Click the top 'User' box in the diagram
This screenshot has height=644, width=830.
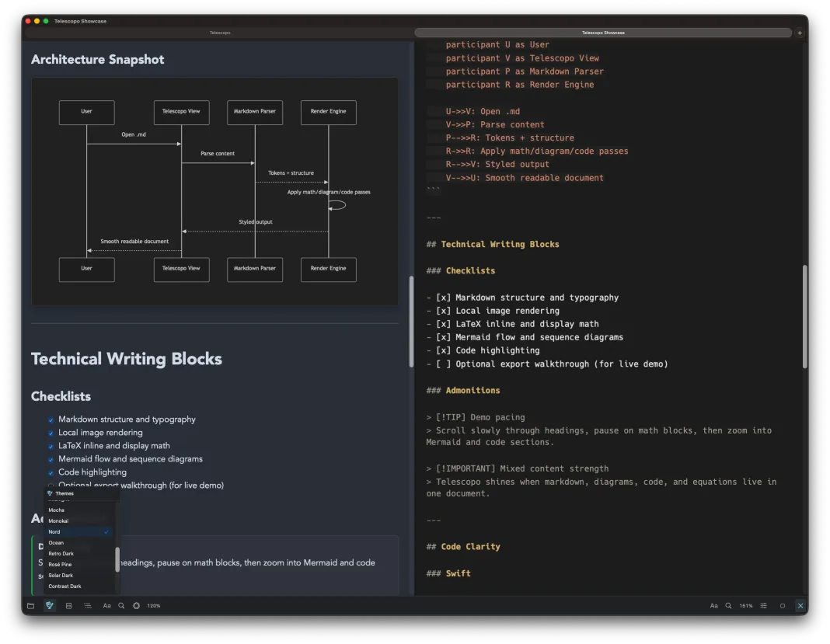87,112
